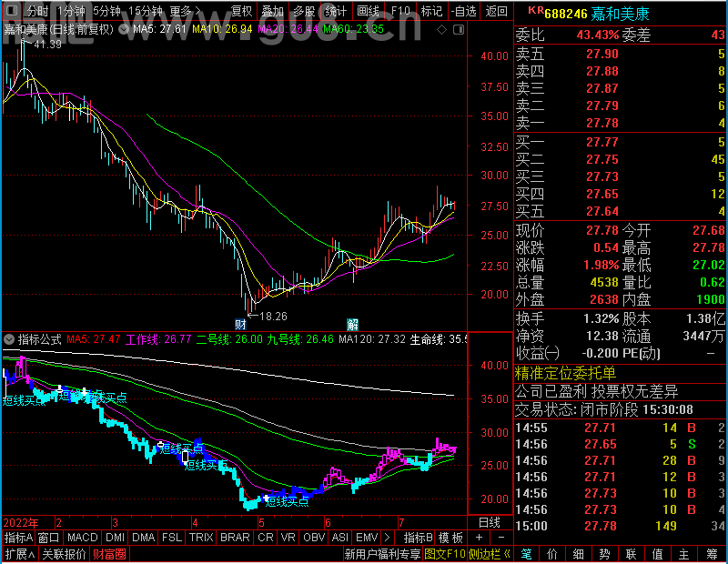Image resolution: width=728 pixels, height=564 pixels.
Task: Toggle the side panel icon above the price axis
Action: pyautogui.click(x=459, y=30)
